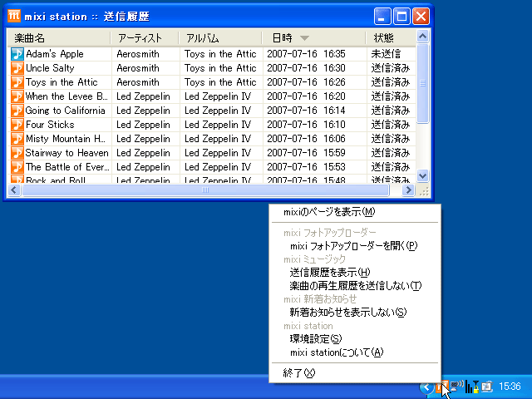Screen dimensions: 532x399
Task: Choose 送信履歴を表示(H) in the context menu
Action: pos(355,272)
